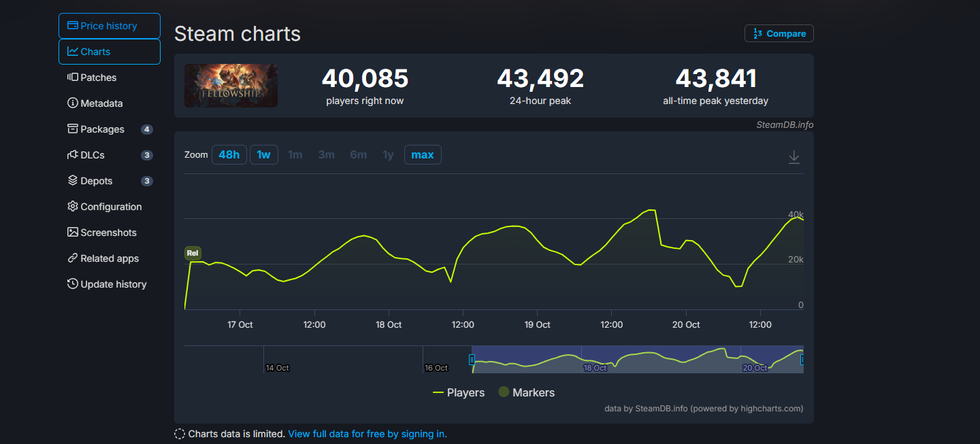Open the DLCs section
Viewport: 980px width, 444px height.
pos(110,155)
